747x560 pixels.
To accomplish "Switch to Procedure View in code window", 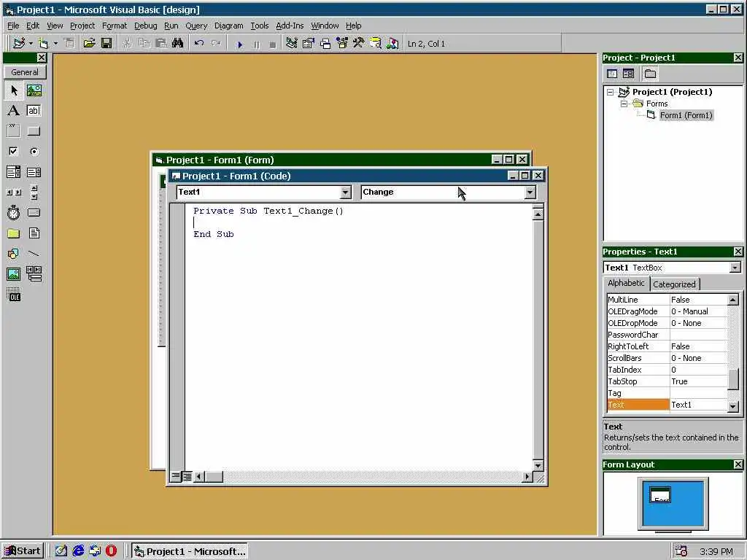I will 176,476.
